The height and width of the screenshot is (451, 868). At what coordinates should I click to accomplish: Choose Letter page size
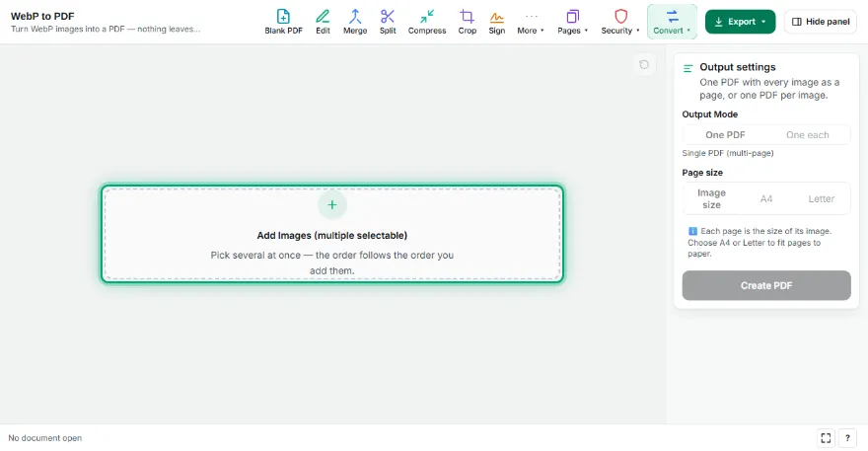tap(821, 198)
